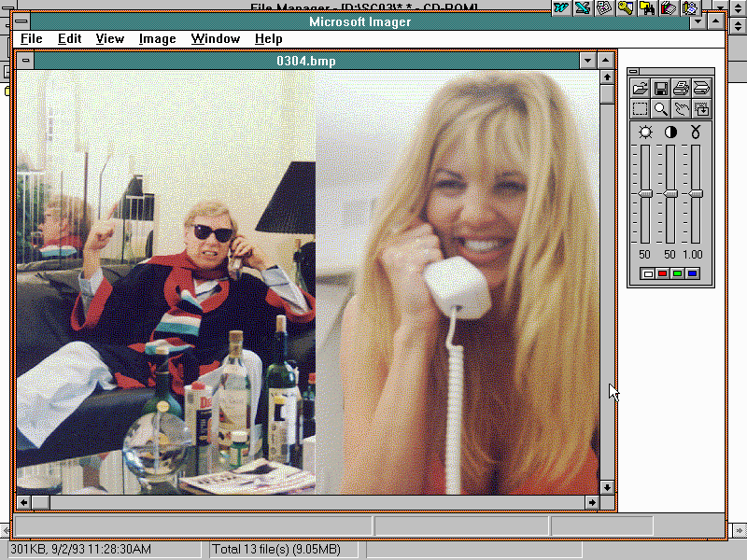747x560 pixels.
Task: Open the 0304.bmp document control menu
Action: coord(26,61)
